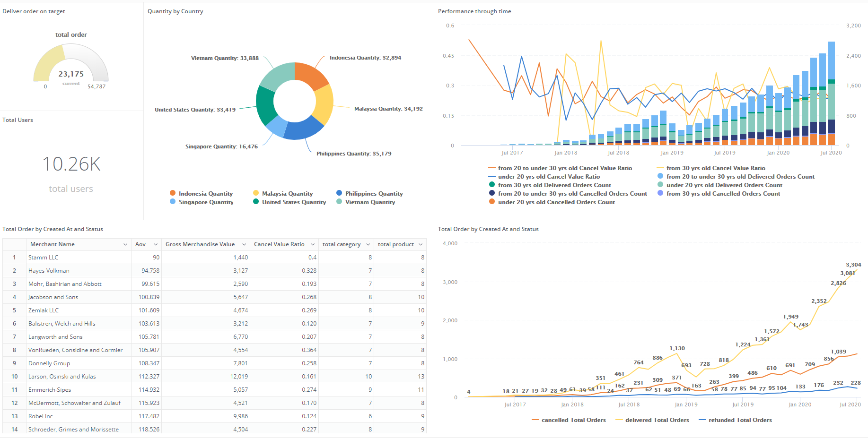Image resolution: width=868 pixels, height=439 pixels.
Task: Expand the Aov column header menu chevron
Action: (x=156, y=244)
